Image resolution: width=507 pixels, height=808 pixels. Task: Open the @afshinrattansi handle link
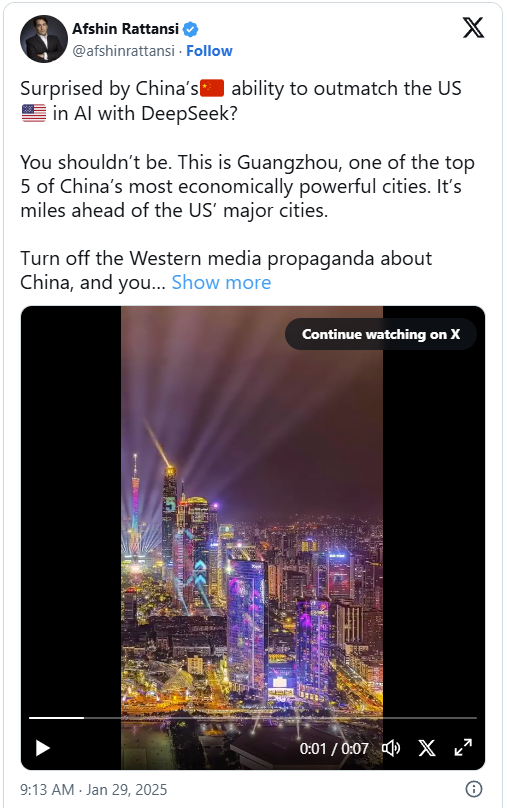pyautogui.click(x=124, y=51)
